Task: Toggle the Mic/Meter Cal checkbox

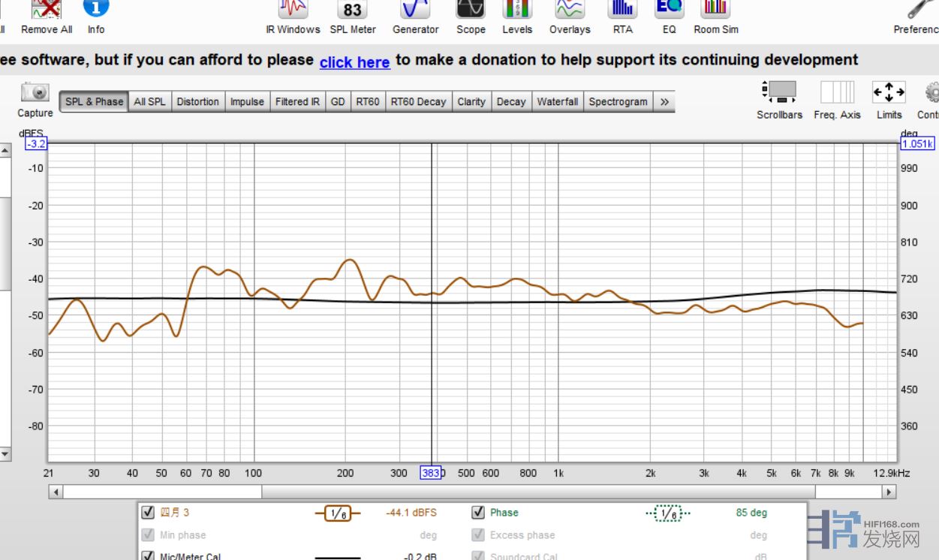Action: click(x=148, y=556)
